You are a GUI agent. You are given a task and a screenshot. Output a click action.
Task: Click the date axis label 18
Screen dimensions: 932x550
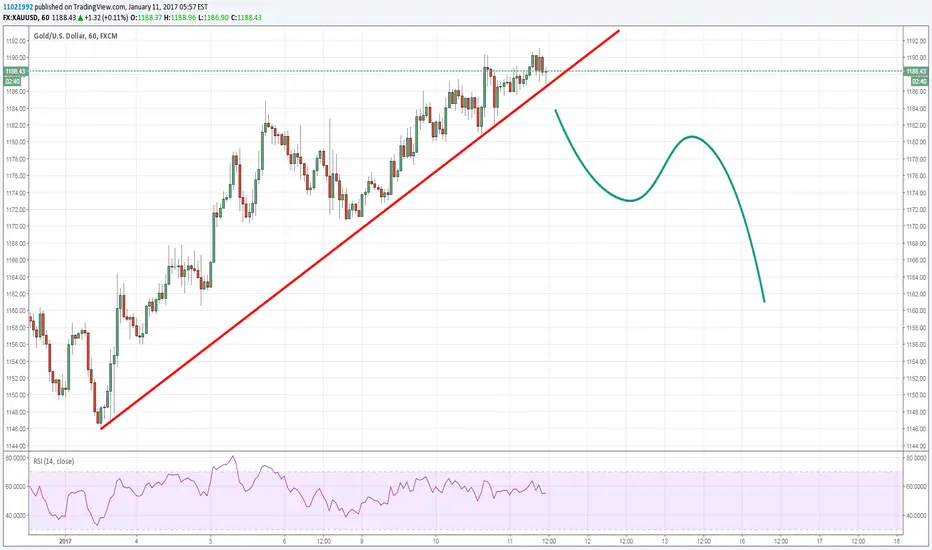point(897,541)
